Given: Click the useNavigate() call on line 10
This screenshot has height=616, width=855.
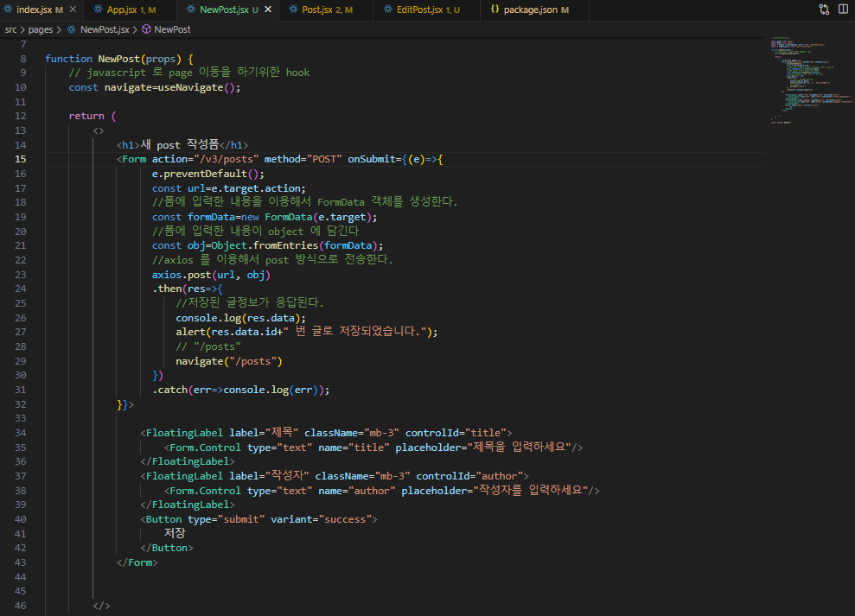Looking at the screenshot, I should coord(197,87).
